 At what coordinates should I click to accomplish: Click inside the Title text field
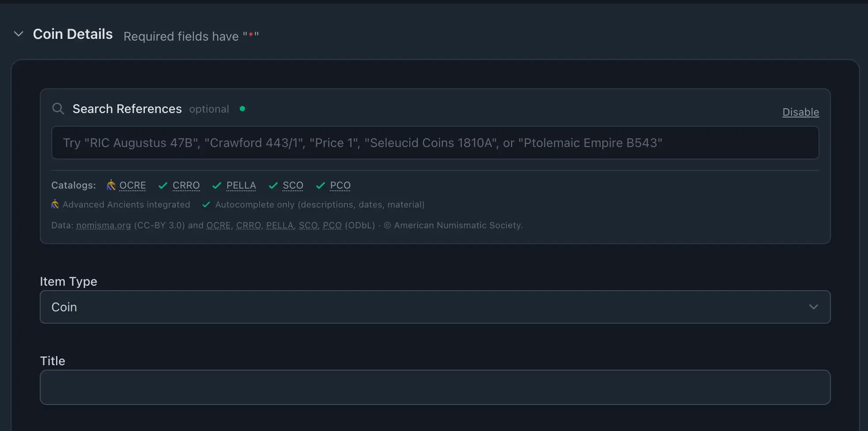[434, 387]
